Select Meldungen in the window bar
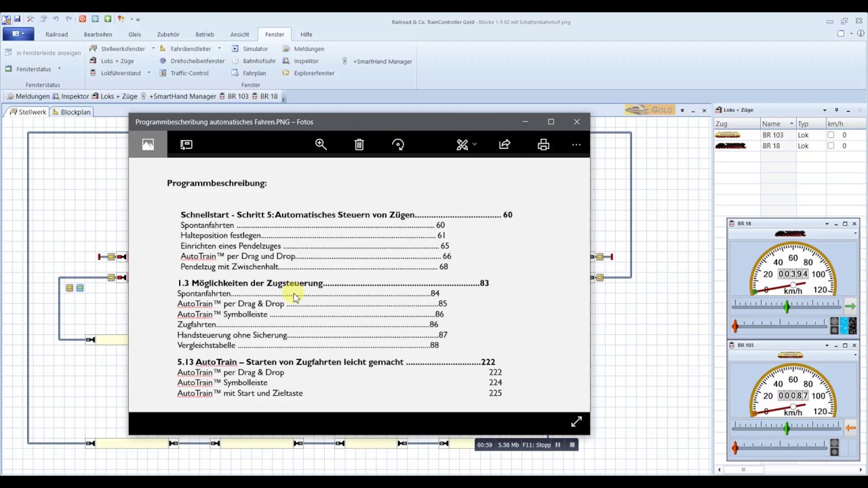This screenshot has width=868, height=488. pos(27,96)
